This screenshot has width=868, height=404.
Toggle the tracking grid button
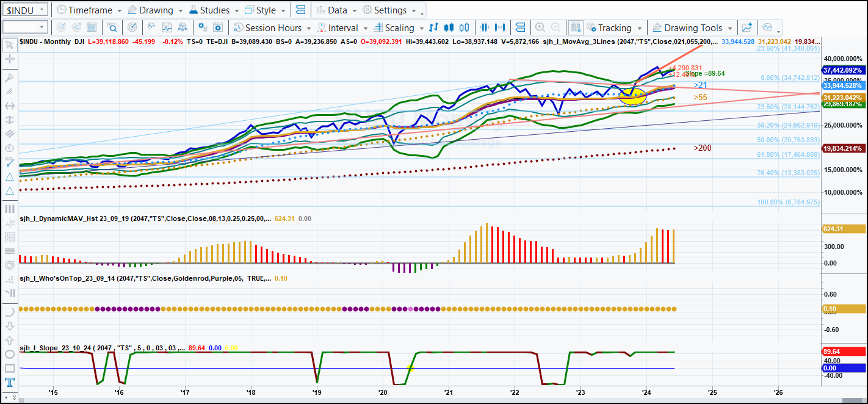coord(575,27)
